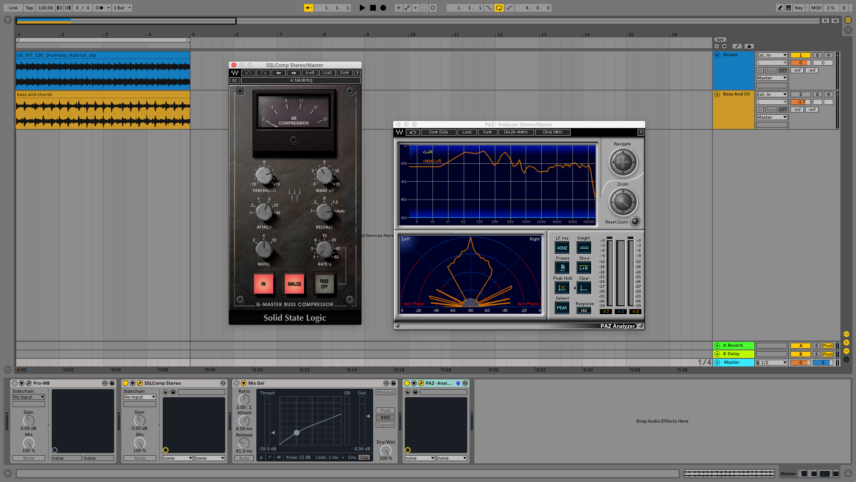Click the Link button
The height and width of the screenshot is (482, 856).
coord(13,8)
